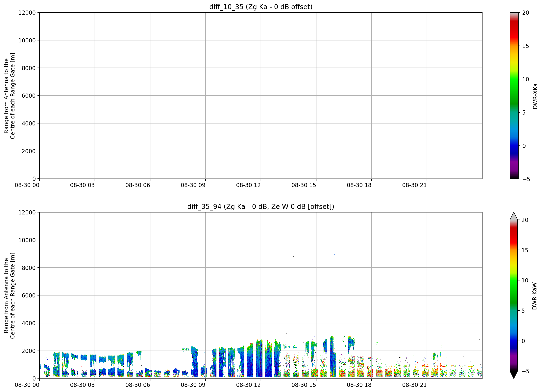This screenshot has height=392, width=542.
Task: Click tick 10000 on the bottom plot y-axis
Action: point(27,240)
